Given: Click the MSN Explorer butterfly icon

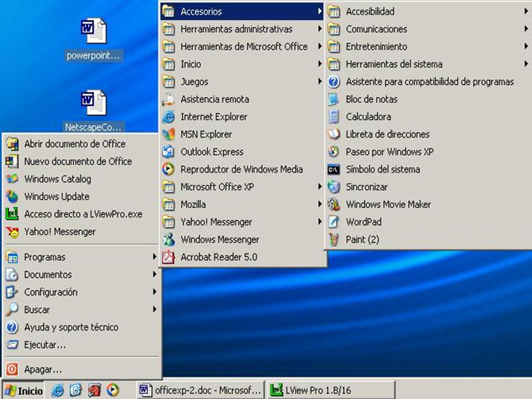Looking at the screenshot, I should pos(168,134).
